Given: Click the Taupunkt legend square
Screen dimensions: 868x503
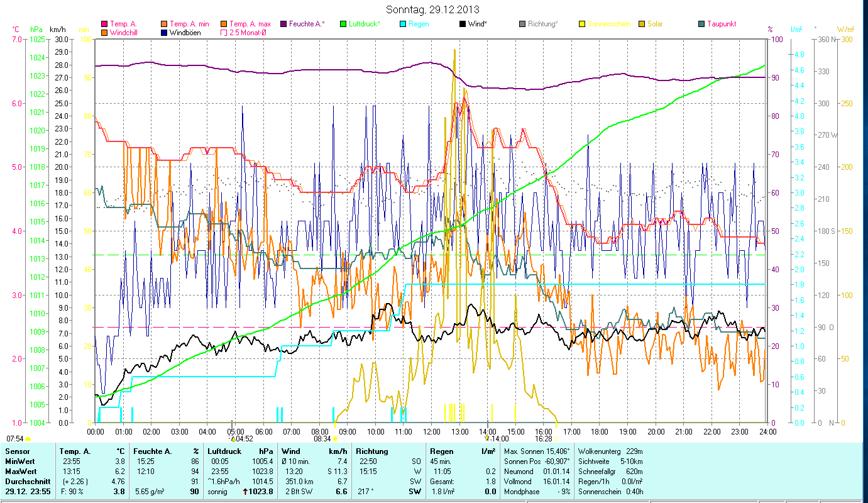Looking at the screenshot, I should click(x=701, y=24).
